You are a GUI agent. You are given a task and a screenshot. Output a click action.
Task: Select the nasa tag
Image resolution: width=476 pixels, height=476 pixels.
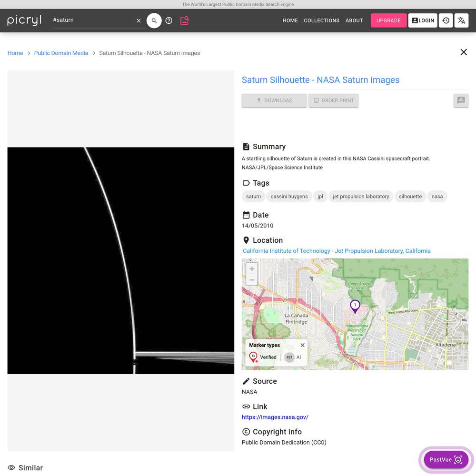[437, 197]
